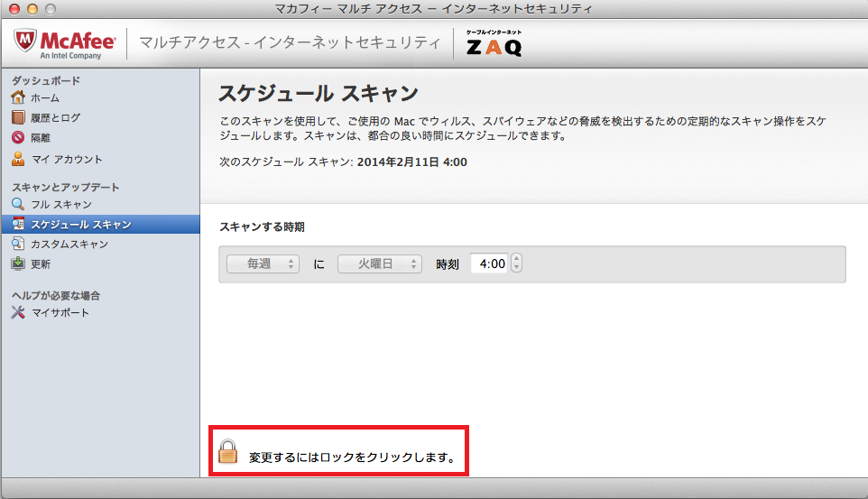Click the ZAQ cable internet logo
Screen dimensions: 868x499
[x=494, y=43]
